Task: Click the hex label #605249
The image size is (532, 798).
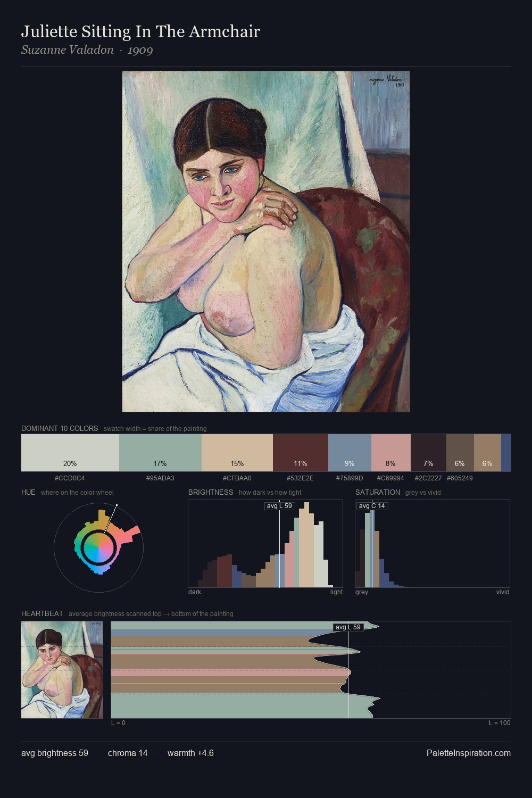Action: pyautogui.click(x=460, y=478)
